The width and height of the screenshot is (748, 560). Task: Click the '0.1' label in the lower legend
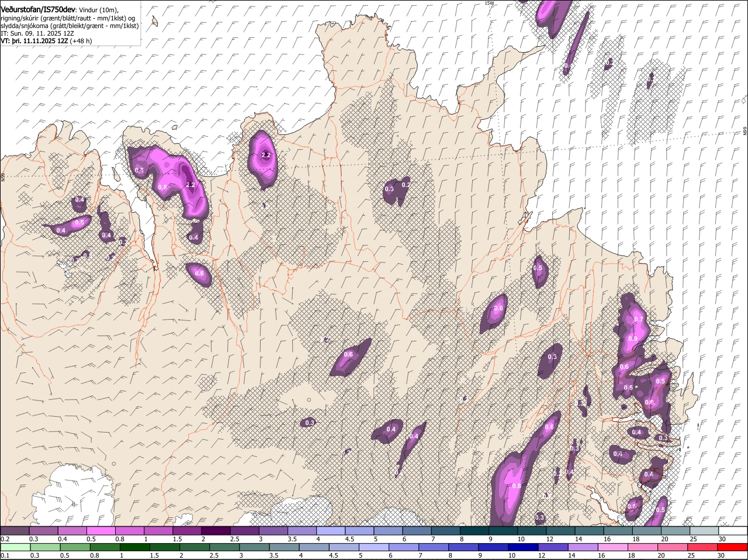(x=5, y=555)
